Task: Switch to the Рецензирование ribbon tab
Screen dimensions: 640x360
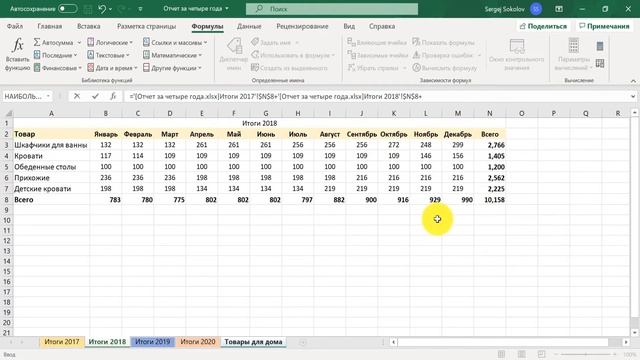Action: coord(302,26)
